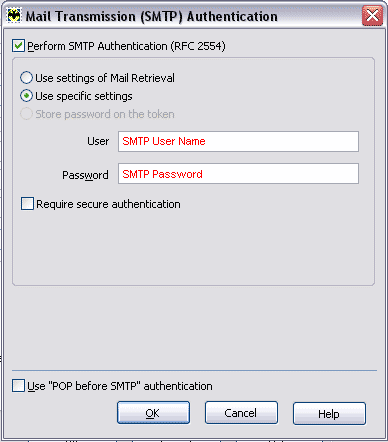Image resolution: width=388 pixels, height=442 pixels.
Task: Click The Bat! icon in title bar
Action: [14, 16]
